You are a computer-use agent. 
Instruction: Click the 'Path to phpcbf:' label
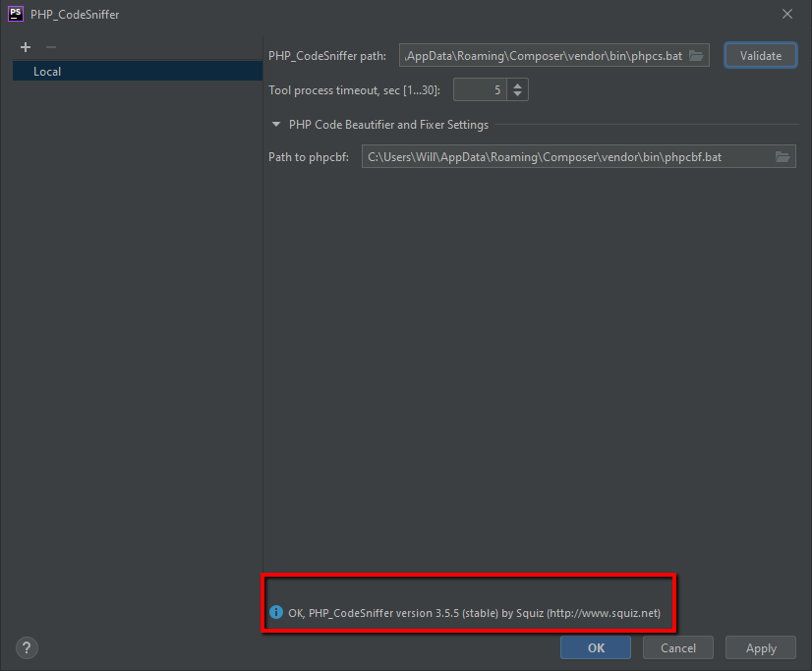tap(309, 157)
